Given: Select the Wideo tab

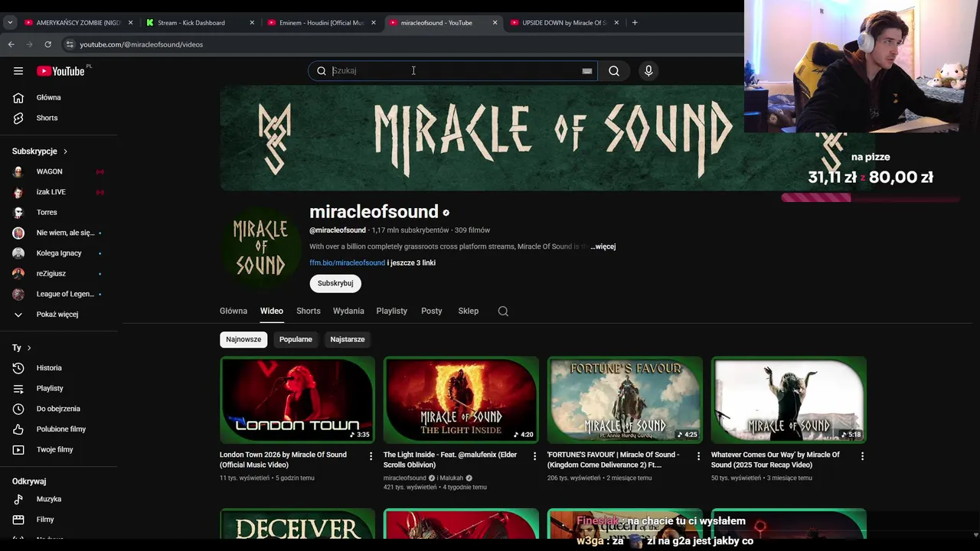Looking at the screenshot, I should 272,311.
